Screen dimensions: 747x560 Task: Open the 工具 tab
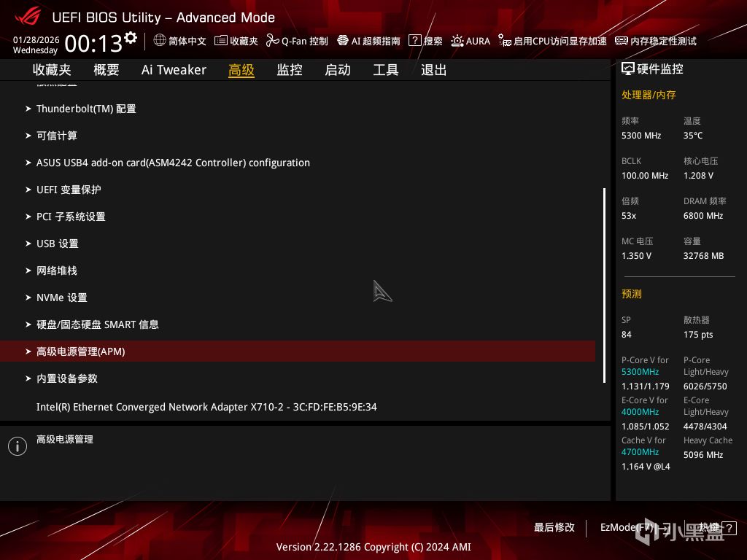[386, 70]
